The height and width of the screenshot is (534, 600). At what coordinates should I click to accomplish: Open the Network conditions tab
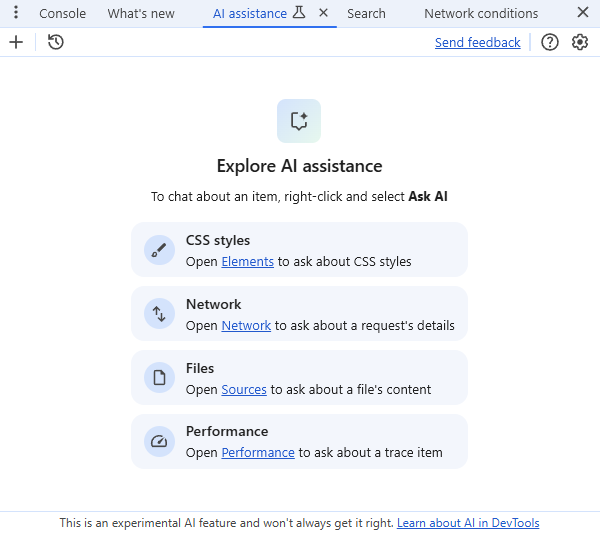(481, 13)
